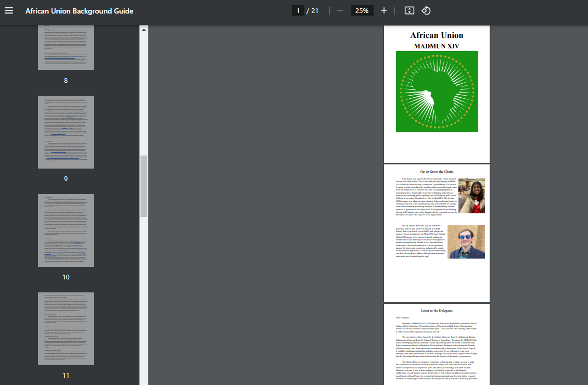The height and width of the screenshot is (385, 588).
Task: Toggle the sidebar menu hamburger icon
Action: [x=9, y=10]
